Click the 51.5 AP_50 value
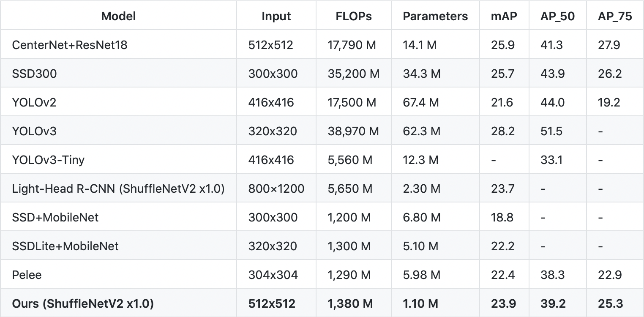The width and height of the screenshot is (644, 317). (551, 131)
